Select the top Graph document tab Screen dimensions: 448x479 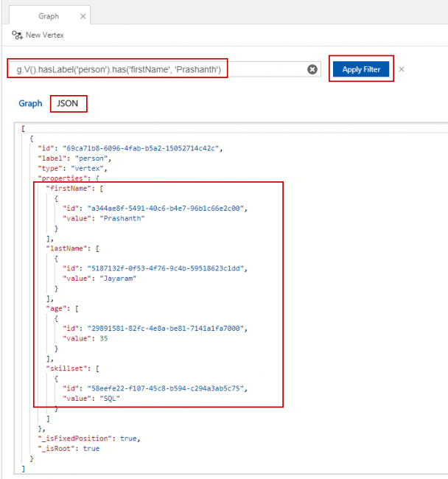pos(49,16)
